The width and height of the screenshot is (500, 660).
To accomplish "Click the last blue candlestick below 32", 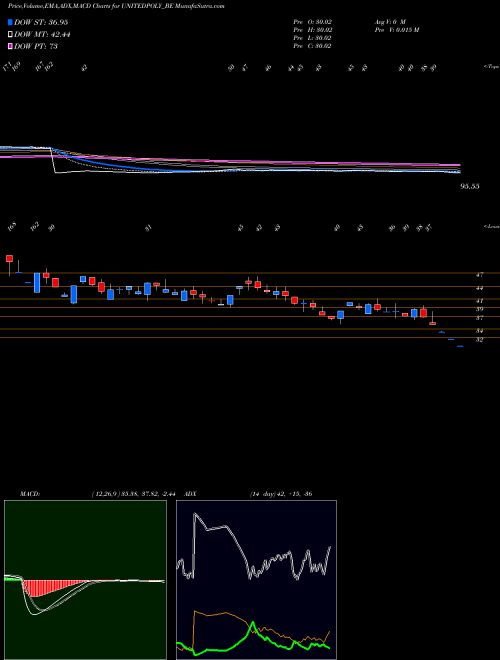I will click(x=460, y=346).
